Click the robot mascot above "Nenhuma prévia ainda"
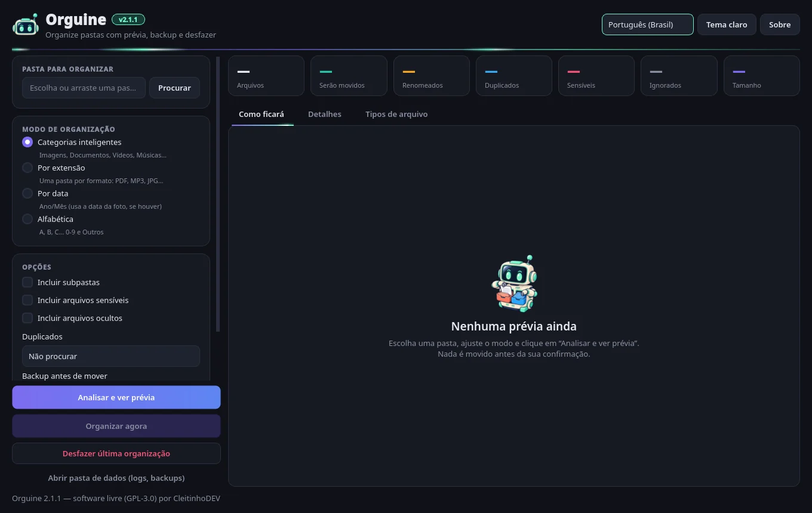The height and width of the screenshot is (513, 812). tap(514, 284)
